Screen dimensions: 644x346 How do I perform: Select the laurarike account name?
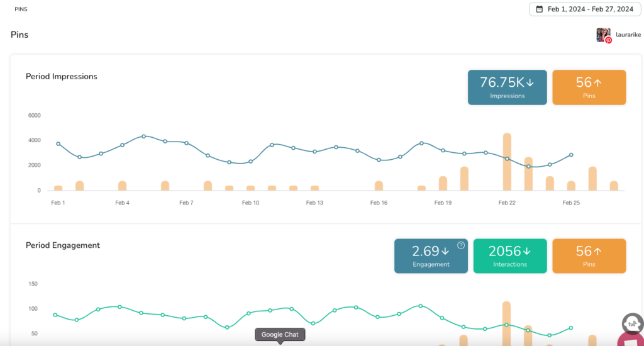pyautogui.click(x=628, y=35)
